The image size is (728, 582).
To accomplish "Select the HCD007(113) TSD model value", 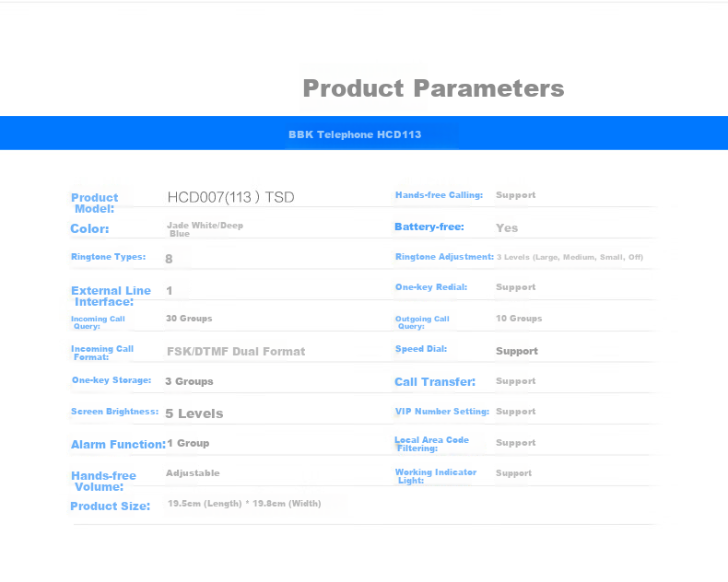I will tap(230, 197).
